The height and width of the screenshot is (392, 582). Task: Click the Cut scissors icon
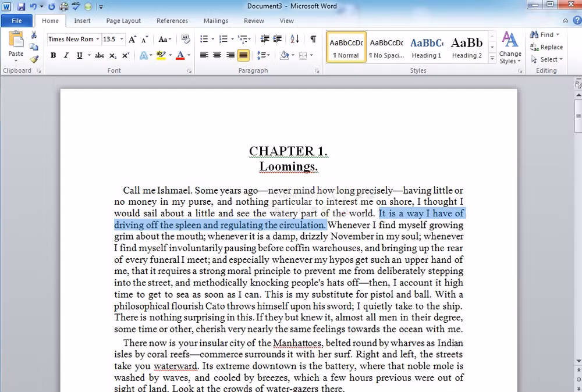tap(34, 35)
